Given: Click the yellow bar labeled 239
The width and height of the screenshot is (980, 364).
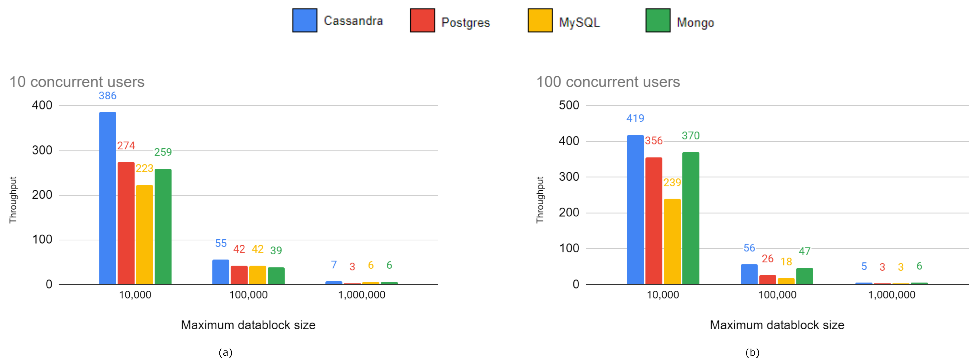Looking at the screenshot, I should tap(672, 241).
